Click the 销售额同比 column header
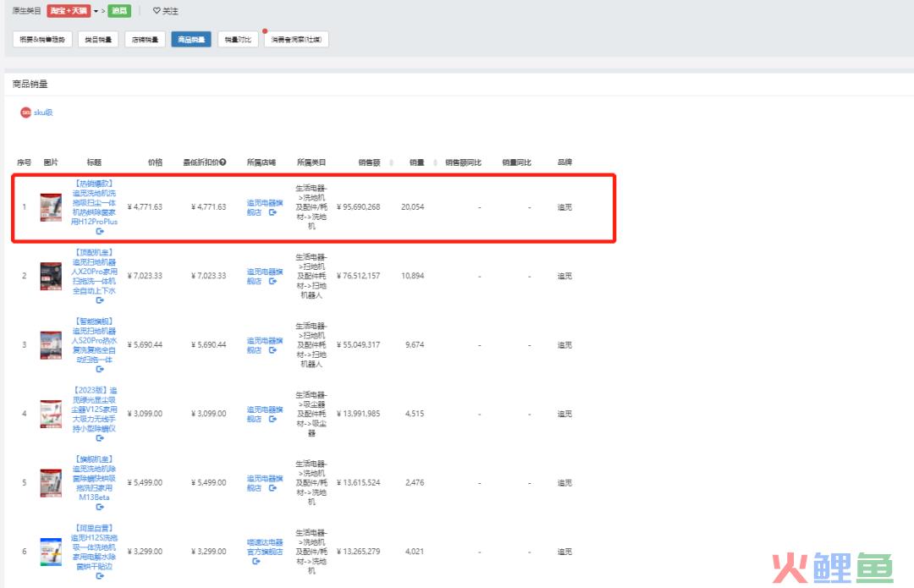Screen dimensions: 914x588 tap(464, 162)
